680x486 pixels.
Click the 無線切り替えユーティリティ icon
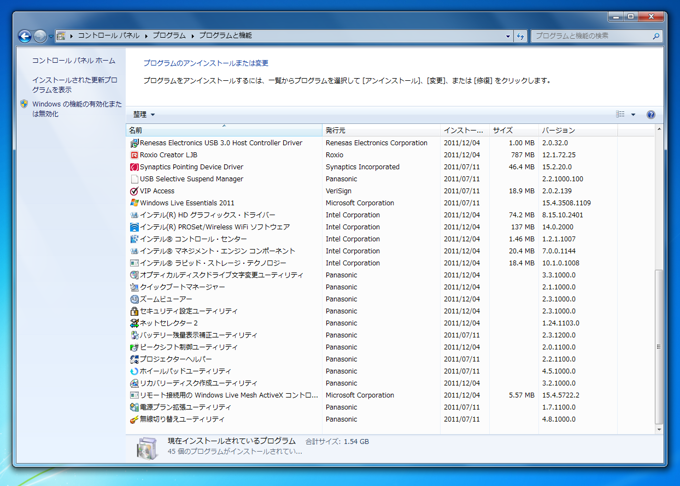click(134, 419)
